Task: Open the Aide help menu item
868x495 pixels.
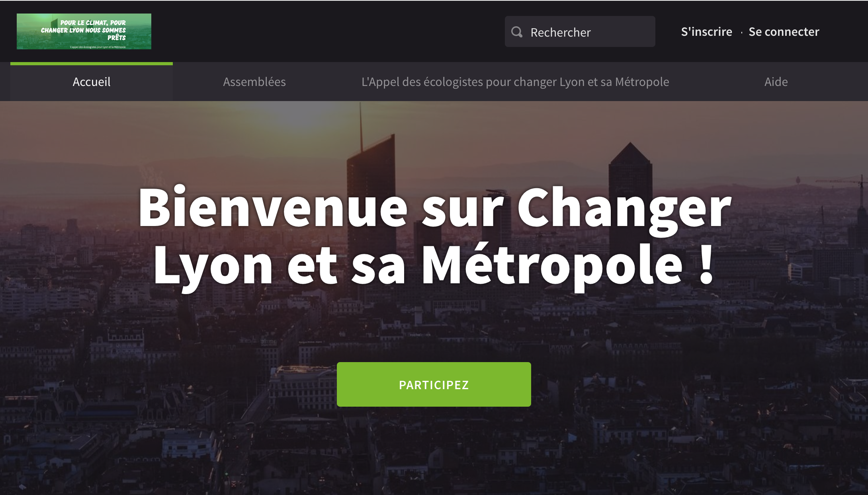Action: tap(776, 82)
